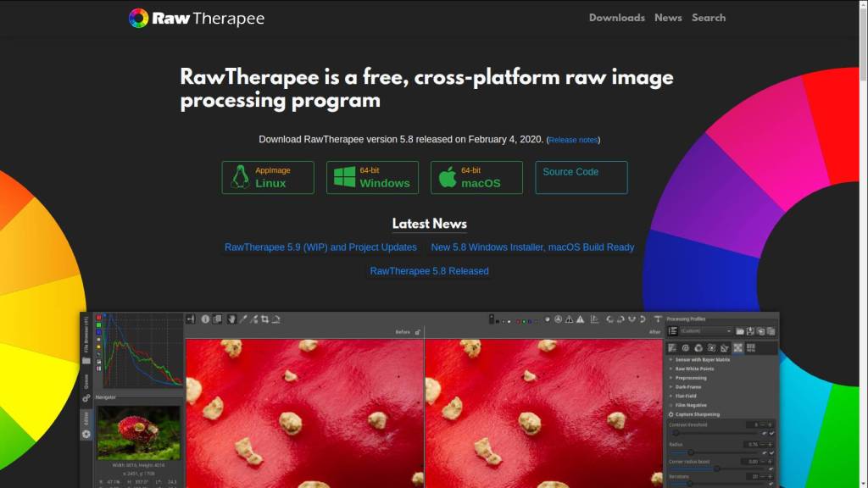Image resolution: width=868 pixels, height=488 pixels.
Task: Select the Straighten tool in editor toolbar
Action: click(276, 319)
